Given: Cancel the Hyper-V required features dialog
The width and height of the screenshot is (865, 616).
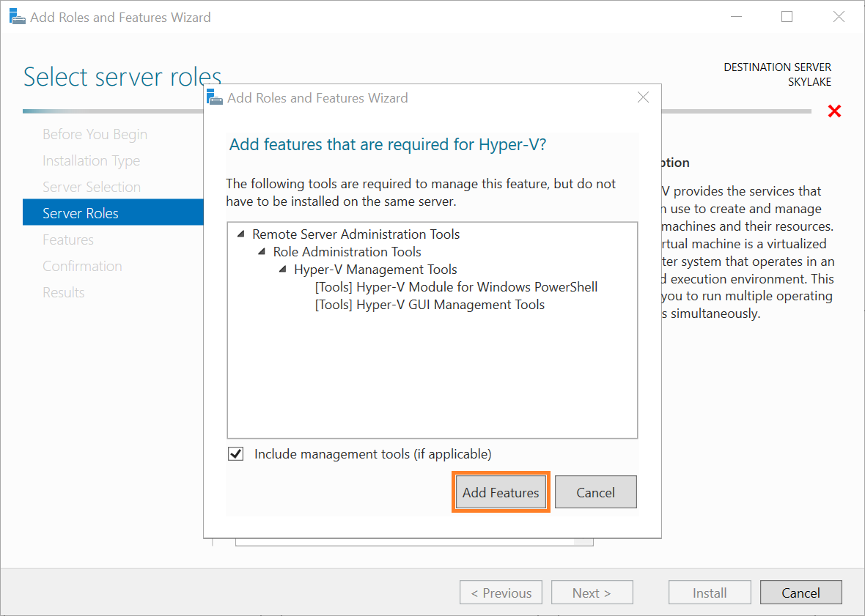Looking at the screenshot, I should 596,492.
